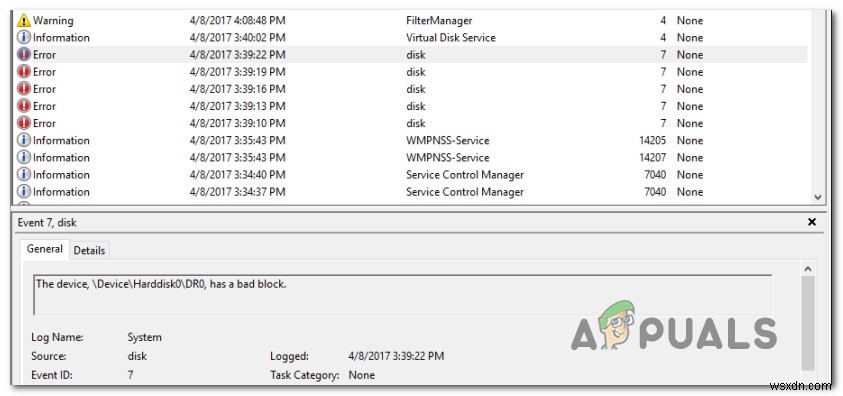The image size is (843, 396).
Task: Click Error icon on 3:39:19 PM row
Action: 24,72
